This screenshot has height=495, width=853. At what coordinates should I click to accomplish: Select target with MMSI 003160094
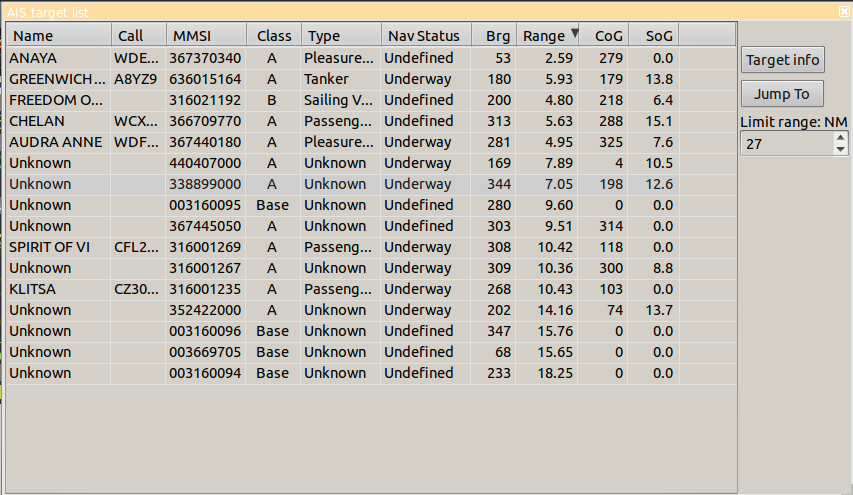pos(206,373)
